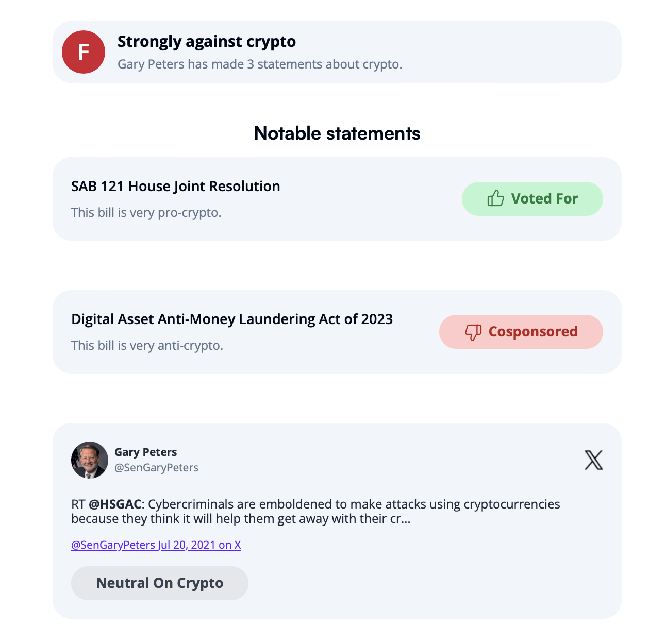Click 'This bill is very pro-crypto' text
The height and width of the screenshot is (644, 666).
pos(146,212)
